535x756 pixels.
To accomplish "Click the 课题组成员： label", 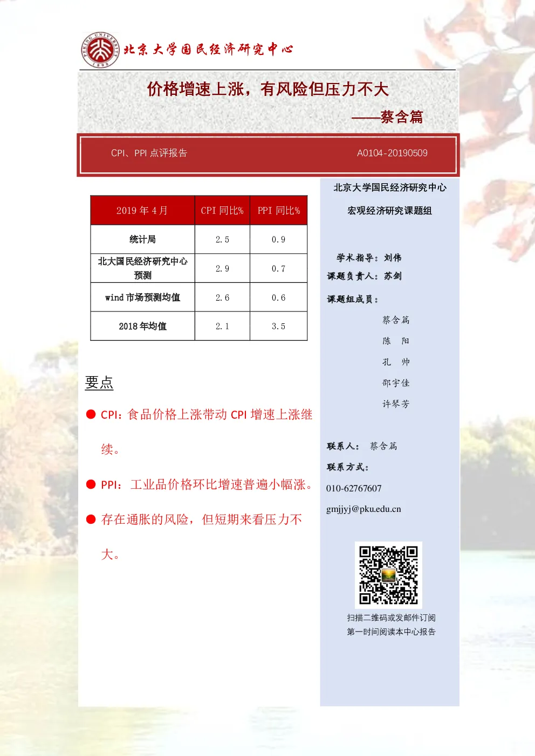I will pos(353,299).
